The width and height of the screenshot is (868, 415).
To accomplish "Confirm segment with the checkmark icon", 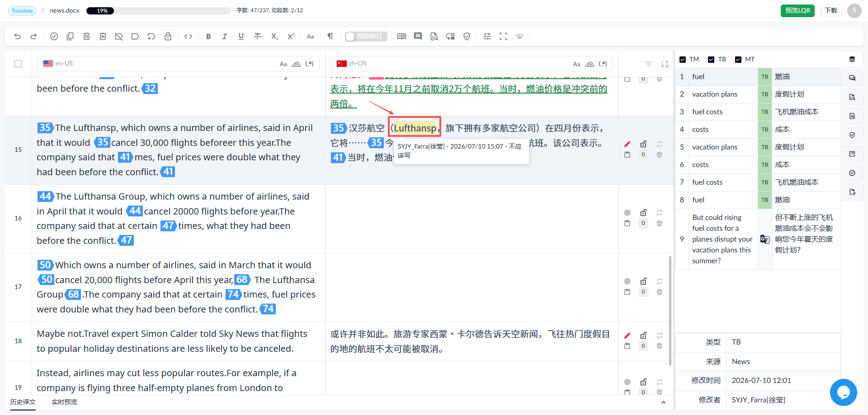I will point(54,37).
